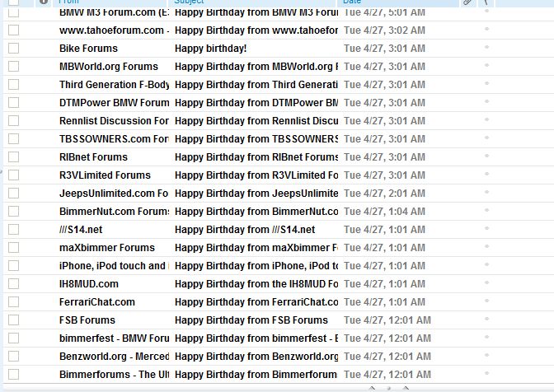The width and height of the screenshot is (554, 392).
Task: Click date 'Tue 4/27, 2:01 AM'
Action: point(384,194)
